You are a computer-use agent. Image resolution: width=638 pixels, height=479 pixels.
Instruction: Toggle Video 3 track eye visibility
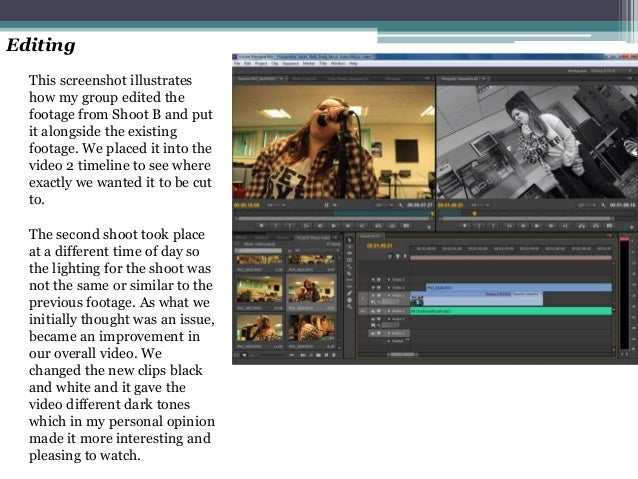point(373,280)
